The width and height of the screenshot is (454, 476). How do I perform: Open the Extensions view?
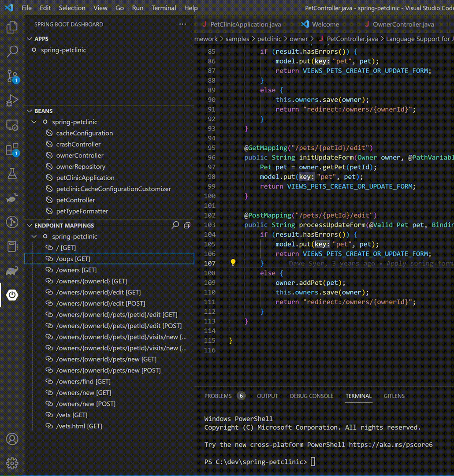pyautogui.click(x=12, y=149)
